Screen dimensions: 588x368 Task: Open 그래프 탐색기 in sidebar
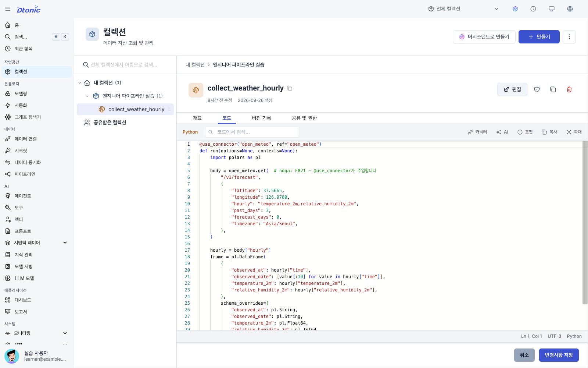tap(37, 117)
